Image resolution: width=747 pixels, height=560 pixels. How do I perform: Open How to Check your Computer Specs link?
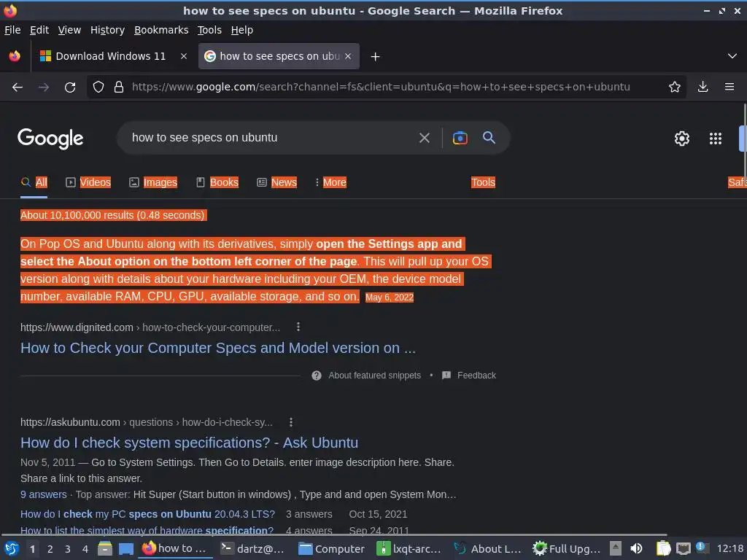coord(218,348)
